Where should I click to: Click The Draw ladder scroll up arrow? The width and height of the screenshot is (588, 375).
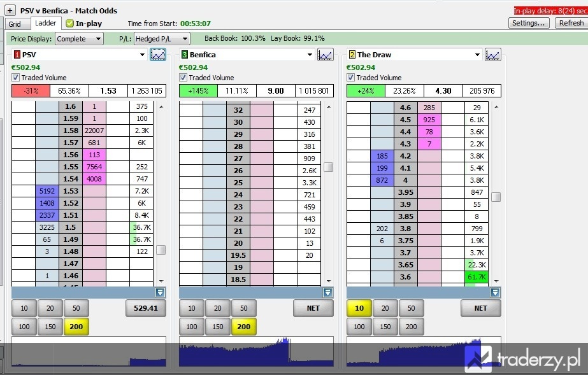pyautogui.click(x=496, y=107)
